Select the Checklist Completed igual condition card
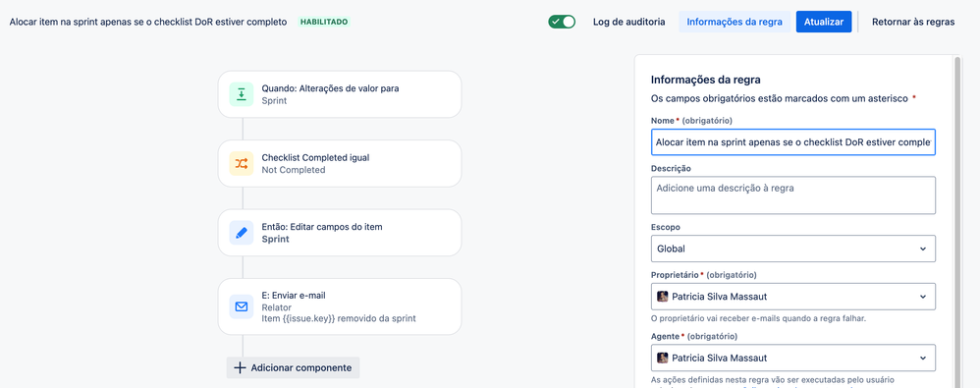 pos(340,164)
